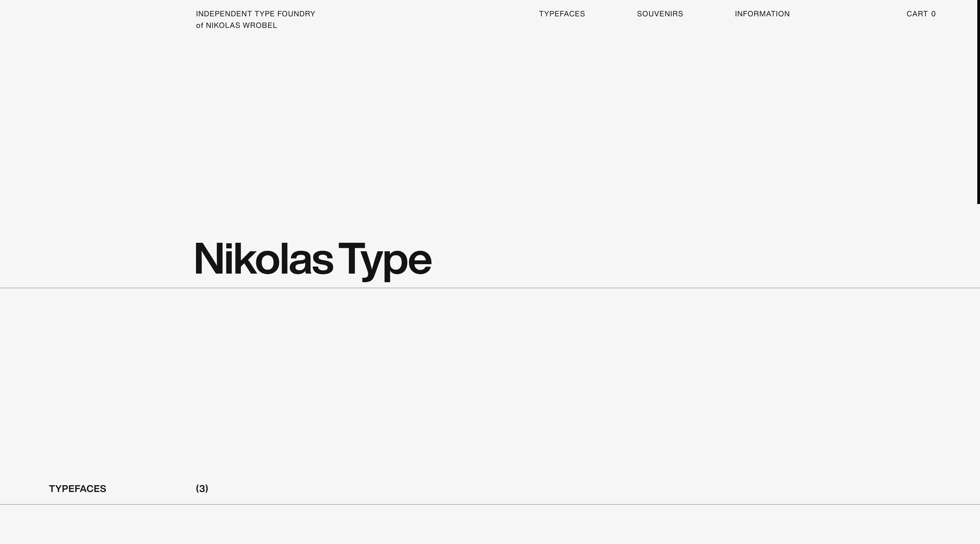Click the letter "N" starting the big headline
The height and width of the screenshot is (544, 980).
[x=209, y=258]
